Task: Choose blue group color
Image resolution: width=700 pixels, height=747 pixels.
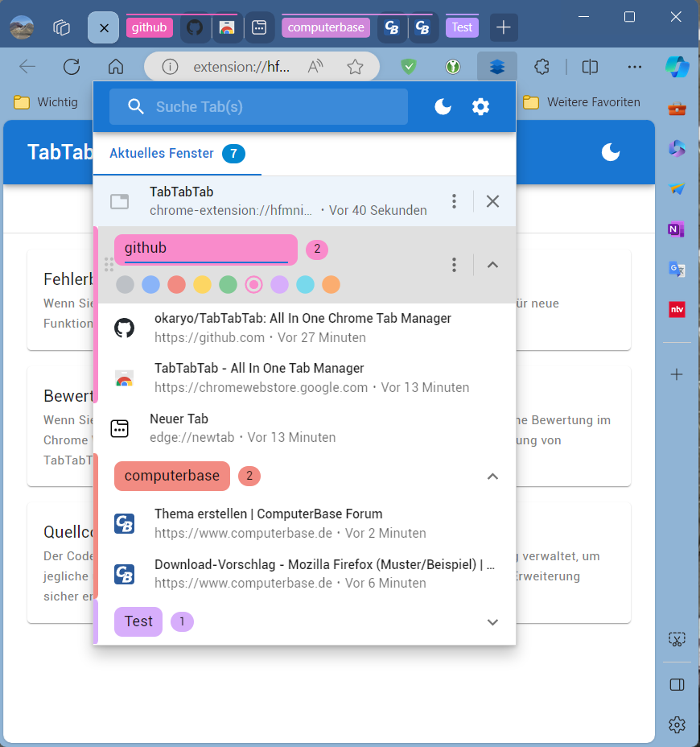Action: (150, 285)
